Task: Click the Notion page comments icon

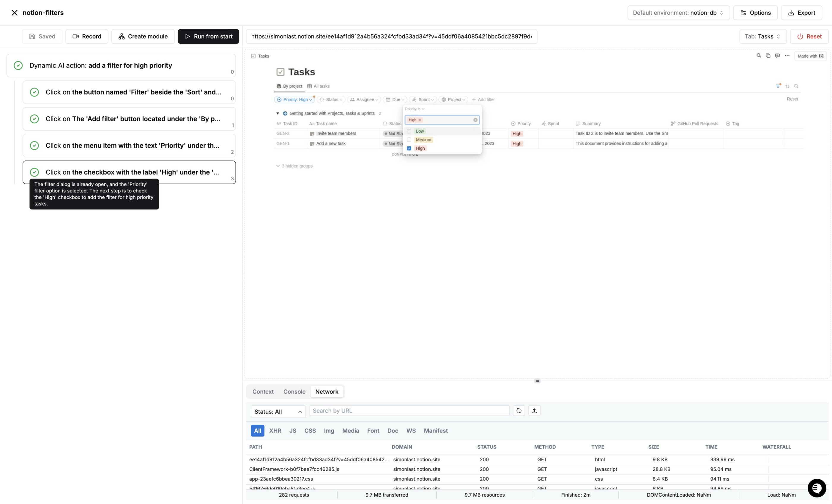Action: tap(777, 56)
